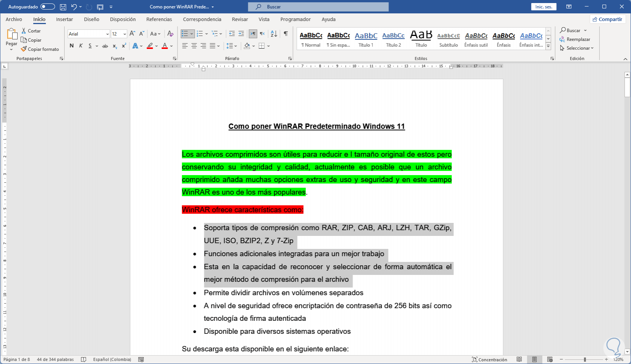Click the Inic. ses. sign-in button
631x364 pixels.
(x=544, y=7)
